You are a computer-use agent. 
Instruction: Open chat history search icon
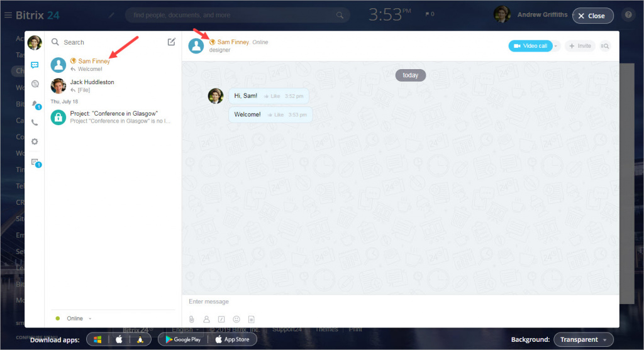605,46
